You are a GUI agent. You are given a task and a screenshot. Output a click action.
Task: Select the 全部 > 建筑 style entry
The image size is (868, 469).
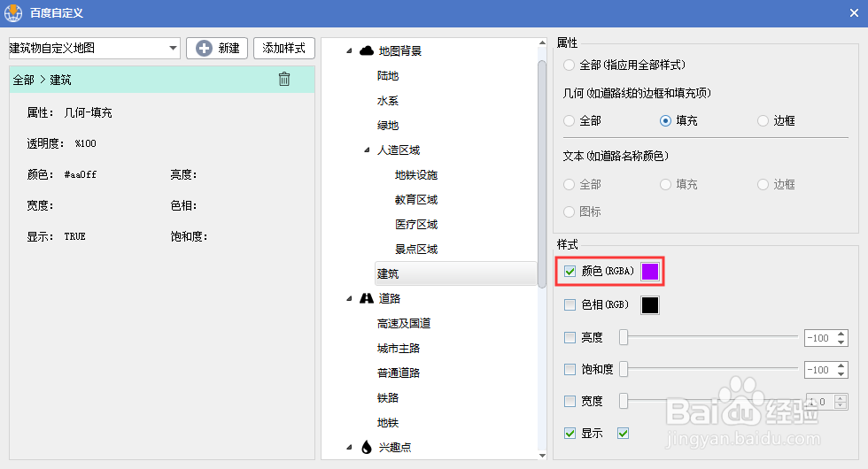pos(161,80)
